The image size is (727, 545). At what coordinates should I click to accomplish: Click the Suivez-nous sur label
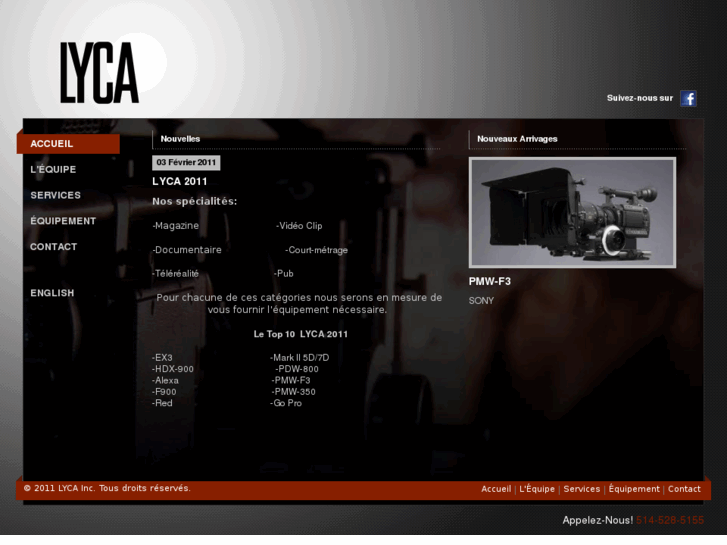(640, 98)
